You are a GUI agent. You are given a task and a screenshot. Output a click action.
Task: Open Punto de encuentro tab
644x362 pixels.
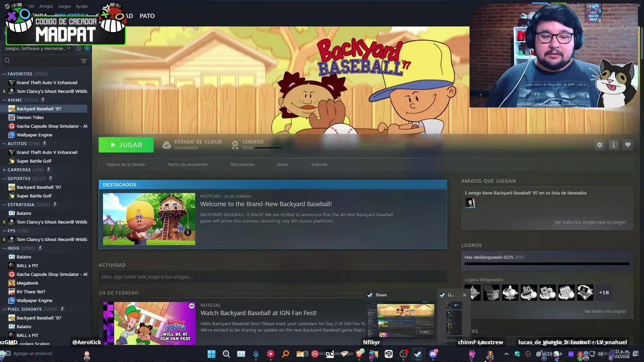point(188,164)
